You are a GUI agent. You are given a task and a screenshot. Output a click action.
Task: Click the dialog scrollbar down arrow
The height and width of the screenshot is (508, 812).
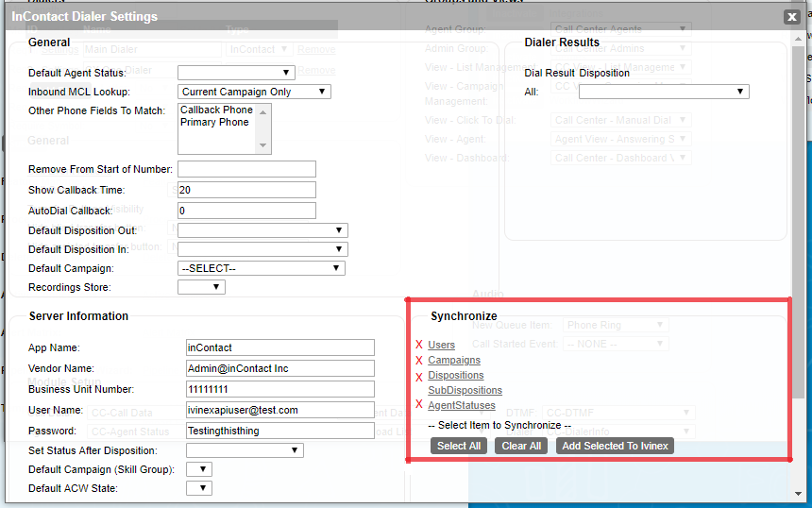(798, 494)
